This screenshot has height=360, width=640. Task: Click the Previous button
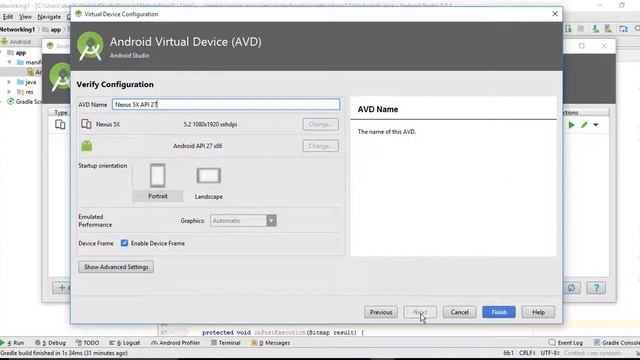(381, 312)
